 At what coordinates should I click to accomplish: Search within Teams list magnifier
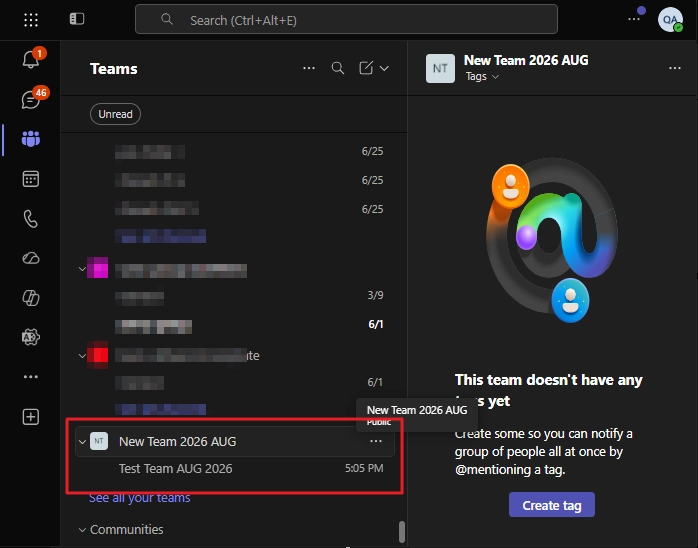click(338, 68)
